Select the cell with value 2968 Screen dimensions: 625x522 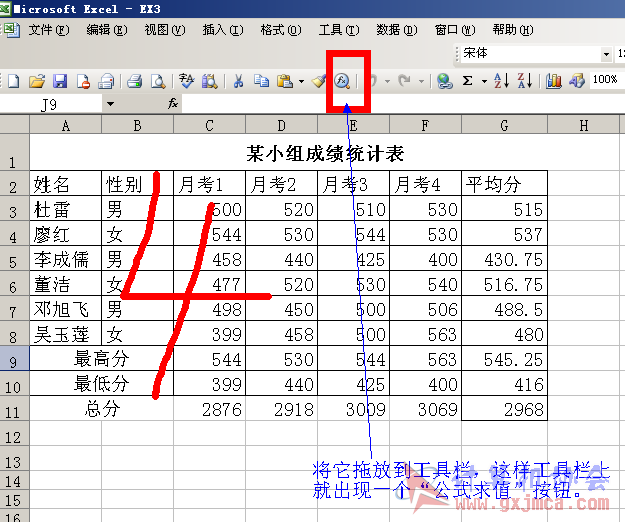click(x=504, y=409)
